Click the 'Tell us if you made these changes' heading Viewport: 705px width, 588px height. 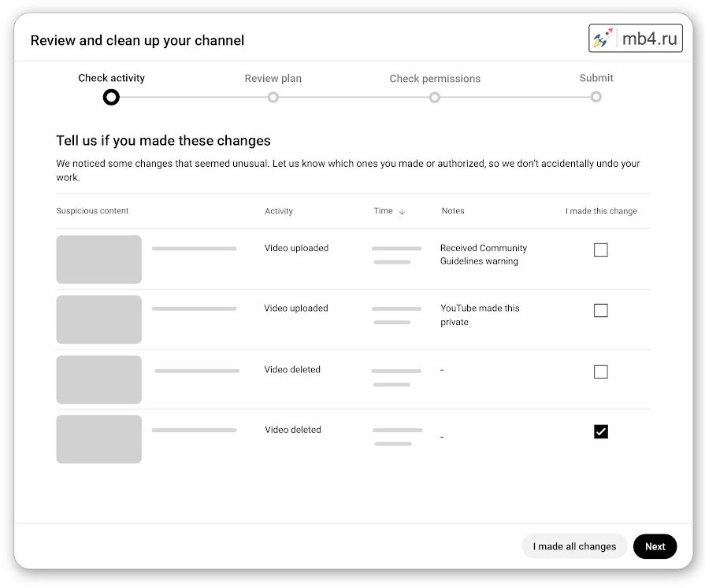[x=163, y=141]
